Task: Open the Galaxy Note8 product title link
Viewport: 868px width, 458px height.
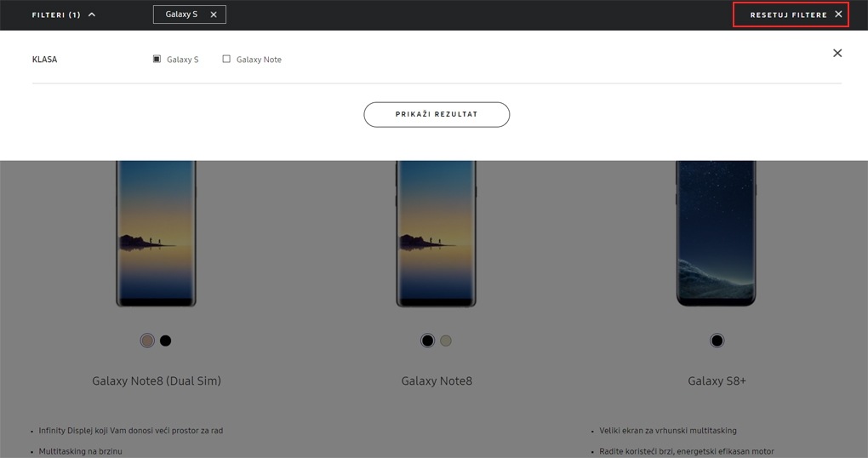Action: click(437, 381)
